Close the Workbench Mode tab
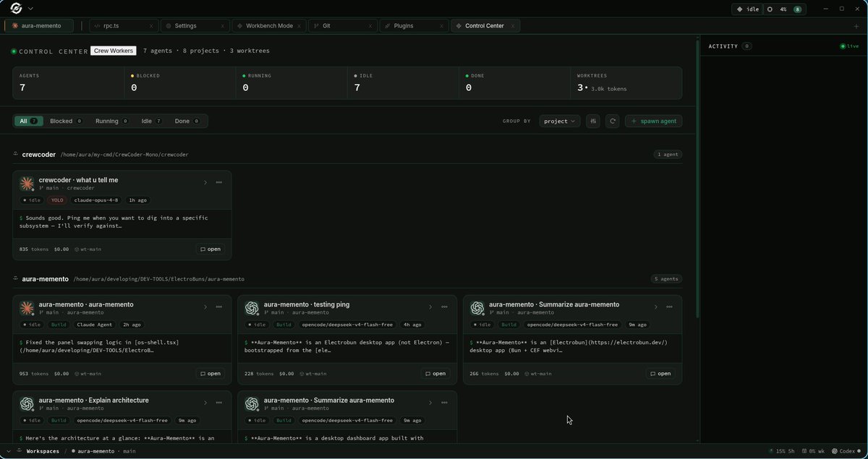 pyautogui.click(x=299, y=25)
